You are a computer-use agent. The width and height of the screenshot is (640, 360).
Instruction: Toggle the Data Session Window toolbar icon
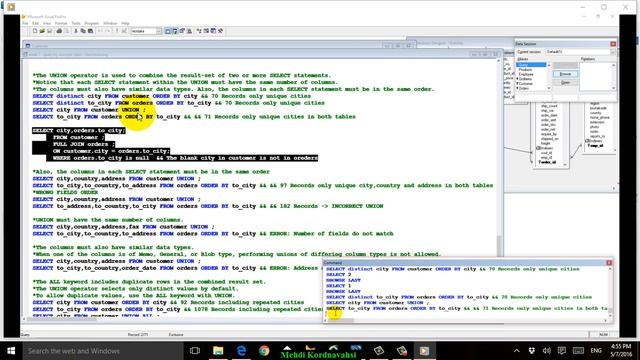[x=175, y=31]
